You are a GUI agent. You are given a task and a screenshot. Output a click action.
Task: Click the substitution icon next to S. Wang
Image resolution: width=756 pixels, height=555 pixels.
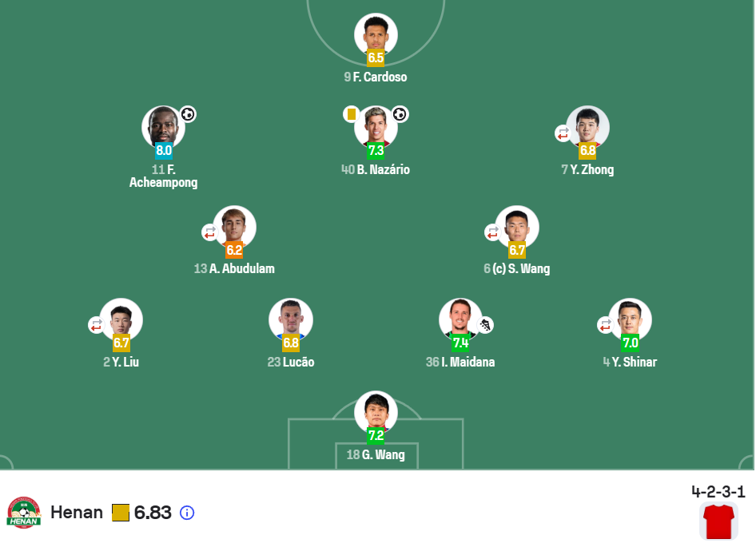pos(492,232)
